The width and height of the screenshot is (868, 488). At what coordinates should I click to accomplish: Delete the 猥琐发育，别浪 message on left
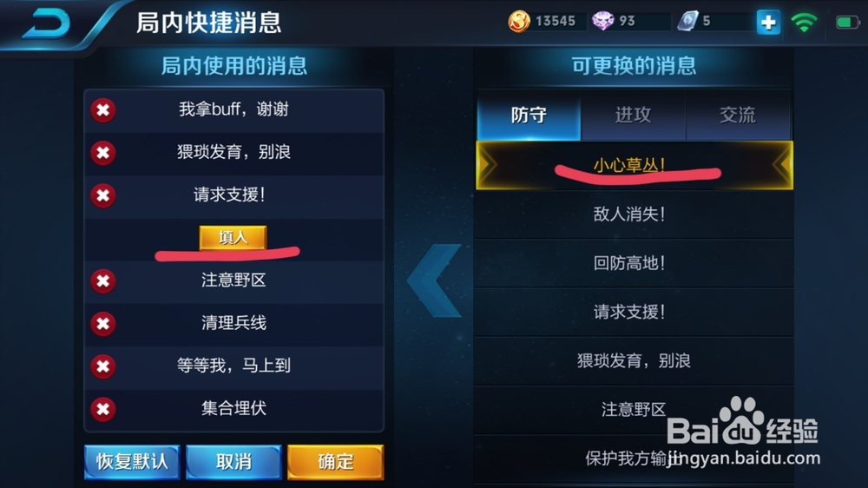tap(103, 152)
